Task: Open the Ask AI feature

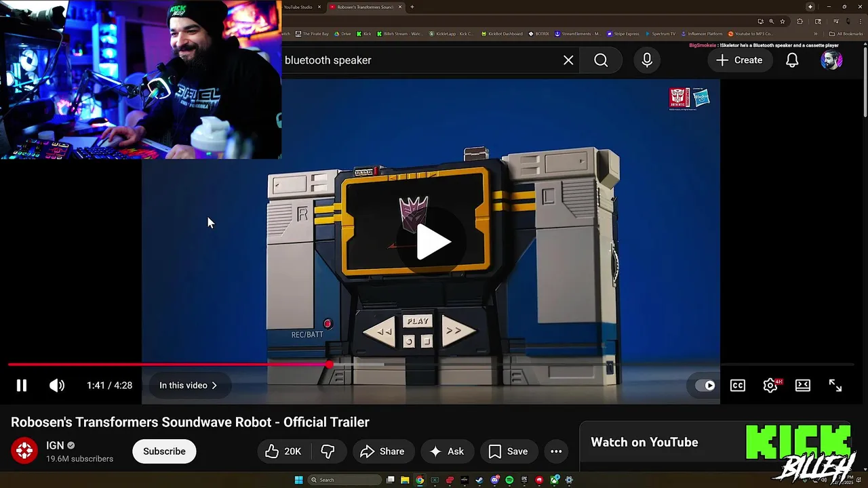Action: coord(447,451)
